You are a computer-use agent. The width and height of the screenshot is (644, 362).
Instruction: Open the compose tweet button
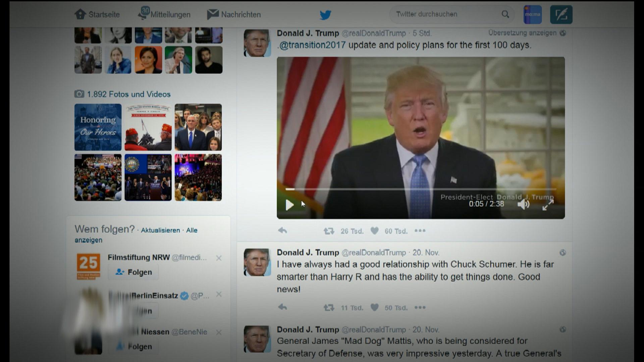click(x=561, y=15)
